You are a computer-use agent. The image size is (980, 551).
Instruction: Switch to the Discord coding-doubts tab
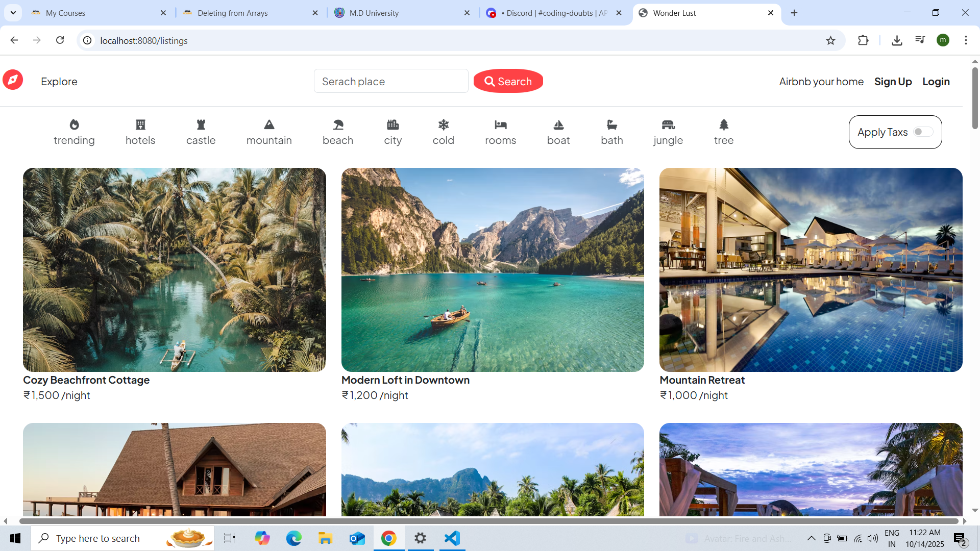pos(554,13)
